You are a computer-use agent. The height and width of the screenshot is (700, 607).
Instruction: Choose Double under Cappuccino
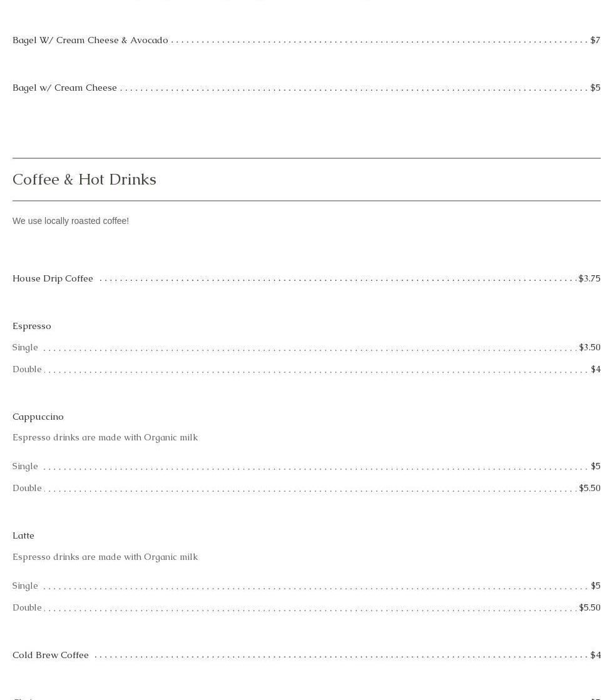coord(27,488)
